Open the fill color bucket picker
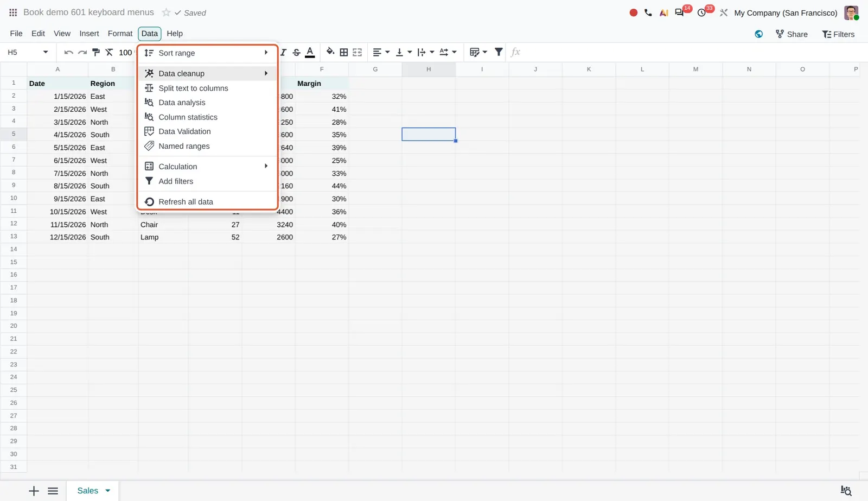Image resolution: width=868 pixels, height=501 pixels. coord(330,52)
